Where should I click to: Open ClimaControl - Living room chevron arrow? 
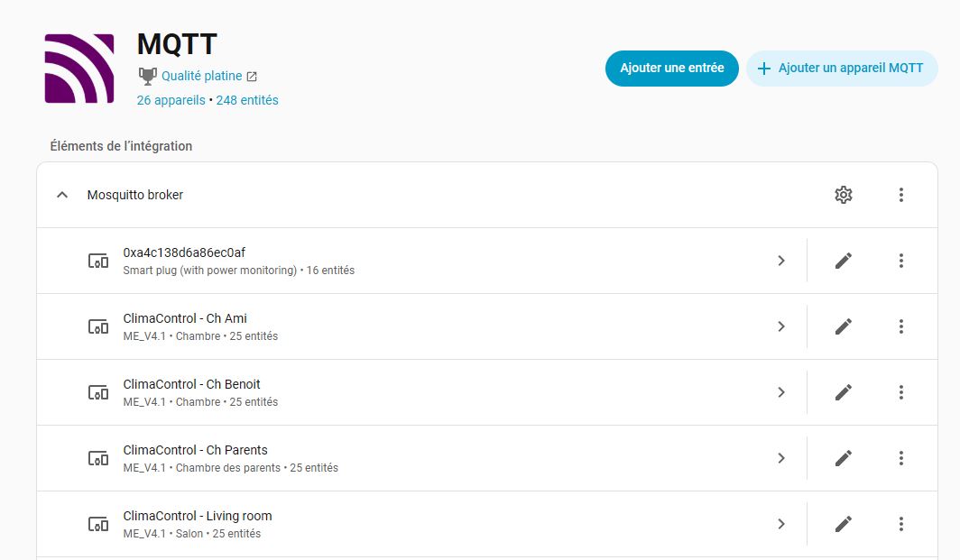coord(781,524)
